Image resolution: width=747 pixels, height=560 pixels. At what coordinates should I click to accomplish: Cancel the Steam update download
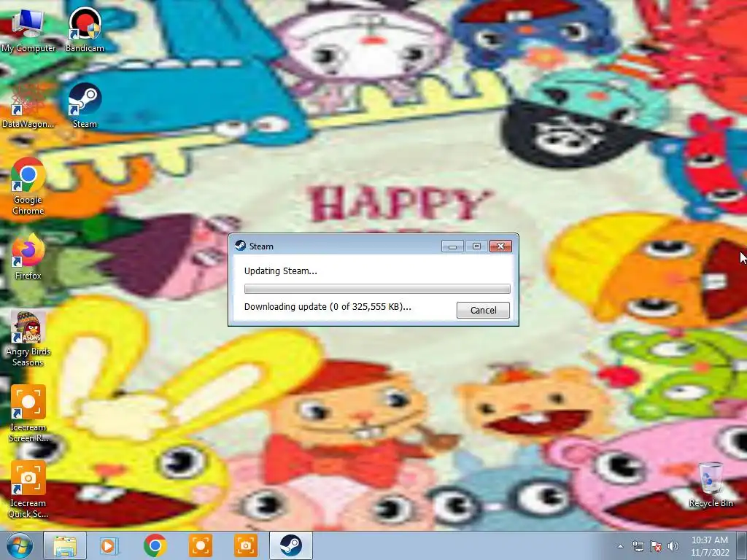tap(483, 310)
